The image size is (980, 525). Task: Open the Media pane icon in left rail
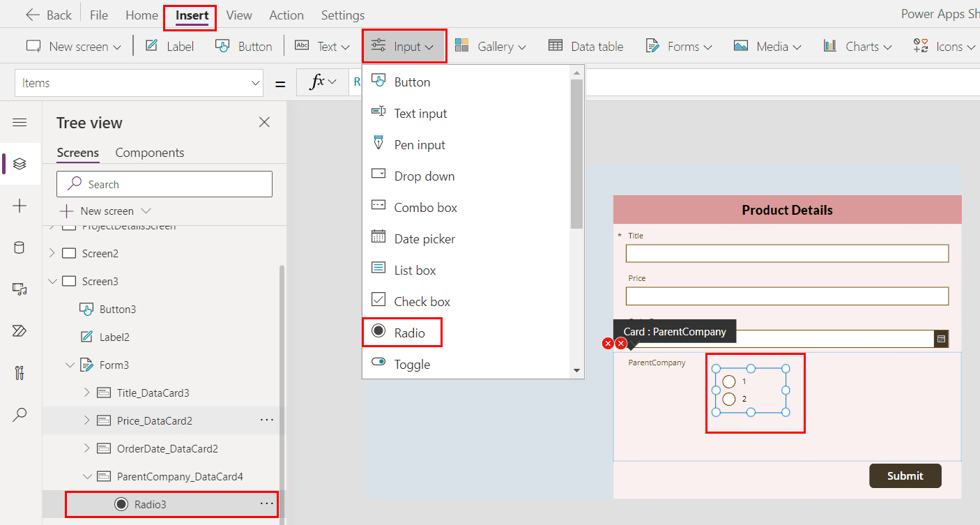[20, 289]
